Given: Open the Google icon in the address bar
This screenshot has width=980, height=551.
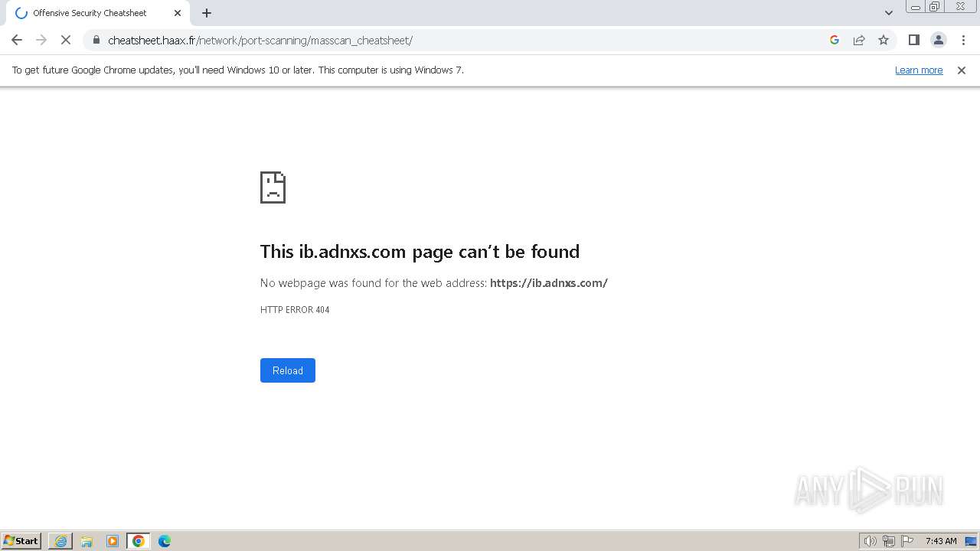Looking at the screenshot, I should [835, 40].
